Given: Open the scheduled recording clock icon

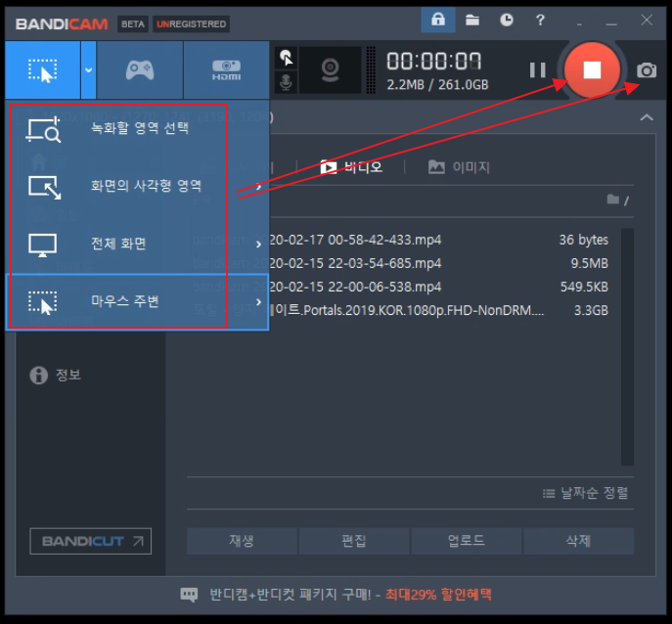Looking at the screenshot, I should click(507, 20).
